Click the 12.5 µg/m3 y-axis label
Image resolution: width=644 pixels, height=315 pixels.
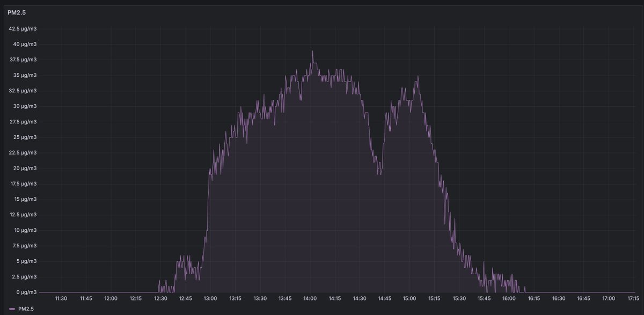[x=23, y=215]
